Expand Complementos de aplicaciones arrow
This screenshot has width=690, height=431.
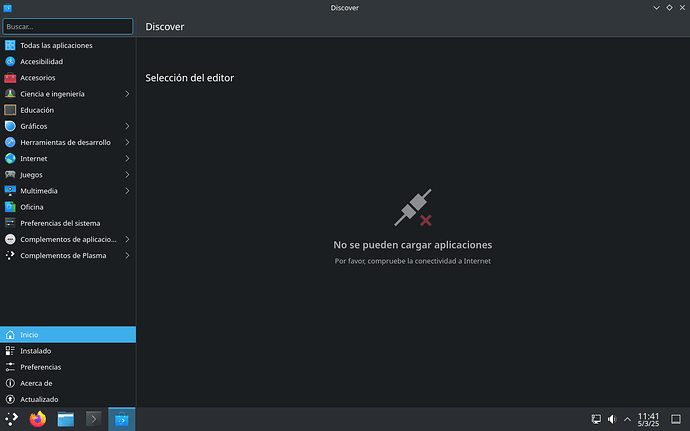[x=127, y=239]
